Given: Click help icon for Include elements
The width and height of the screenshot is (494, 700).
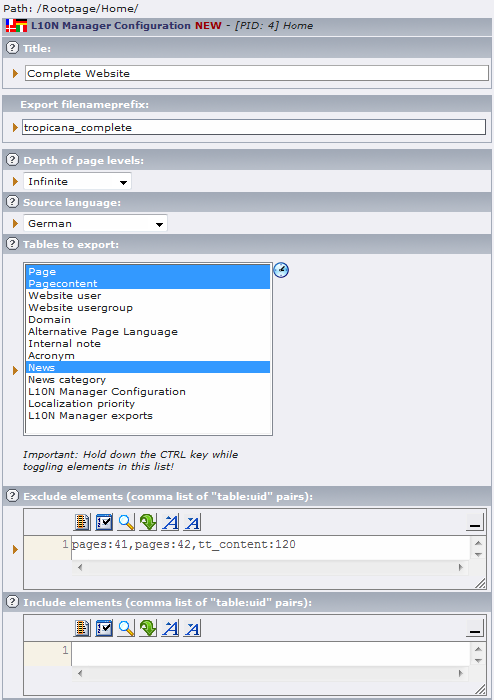Looking at the screenshot, I should (x=13, y=602).
